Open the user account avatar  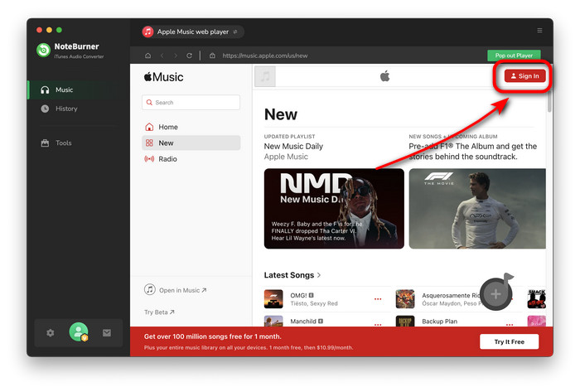[x=79, y=332]
